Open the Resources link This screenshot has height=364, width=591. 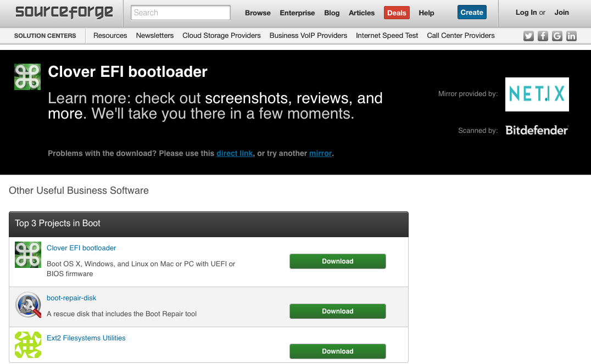point(110,36)
